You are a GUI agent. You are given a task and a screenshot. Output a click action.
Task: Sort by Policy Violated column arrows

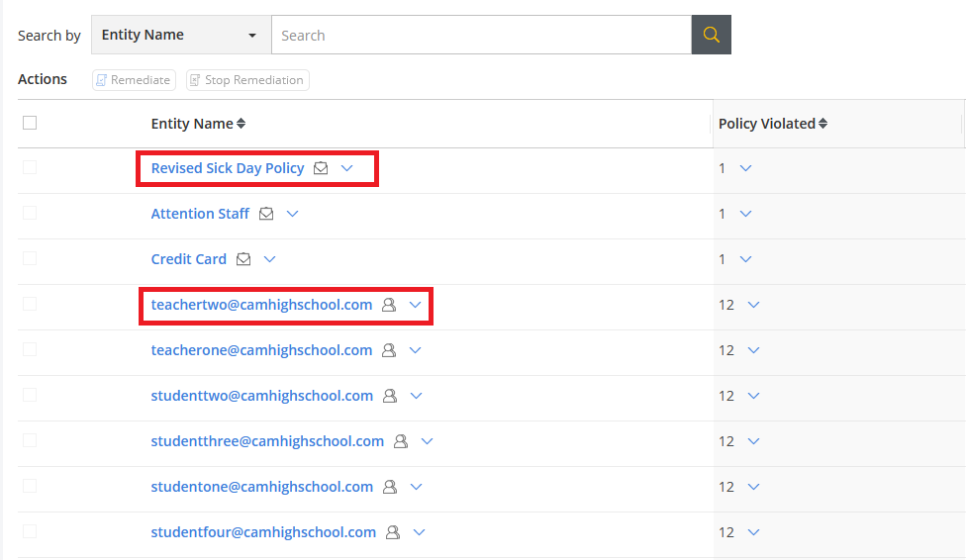pyautogui.click(x=823, y=124)
